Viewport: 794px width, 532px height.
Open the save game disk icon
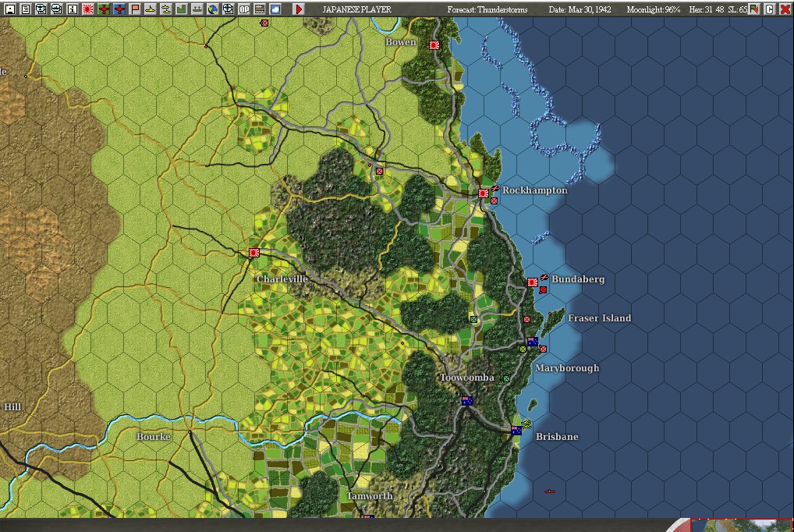[x=9, y=9]
